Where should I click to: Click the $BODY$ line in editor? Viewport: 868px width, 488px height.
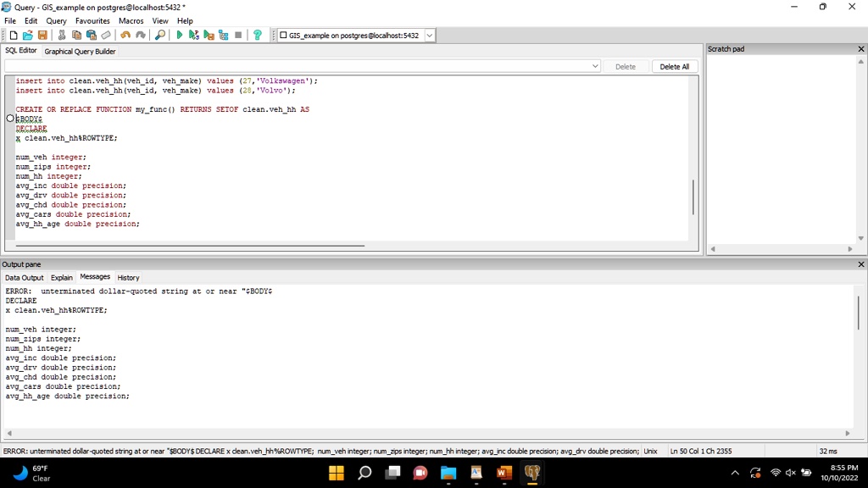click(29, 119)
